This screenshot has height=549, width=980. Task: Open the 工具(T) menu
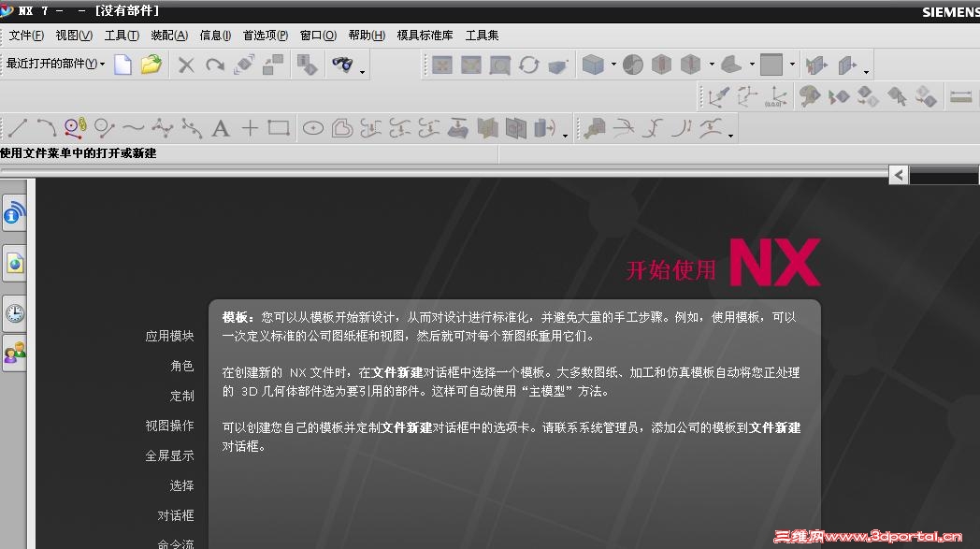pyautogui.click(x=122, y=36)
